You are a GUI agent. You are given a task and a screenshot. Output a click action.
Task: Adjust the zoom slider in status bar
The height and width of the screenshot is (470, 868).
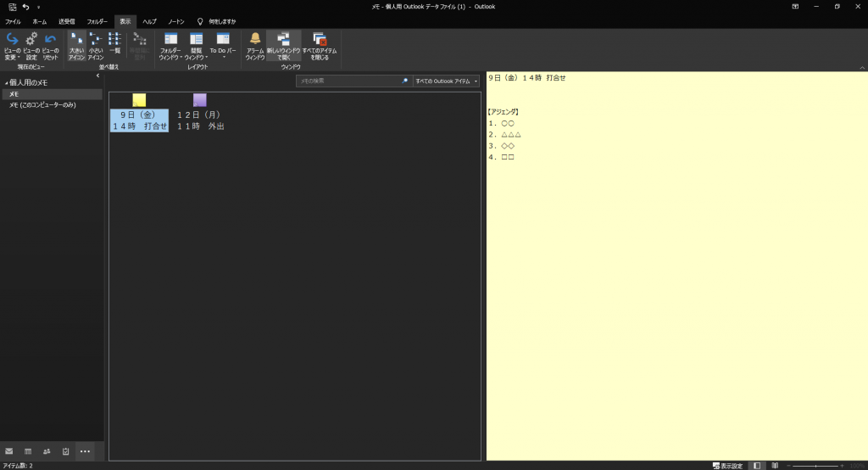815,466
